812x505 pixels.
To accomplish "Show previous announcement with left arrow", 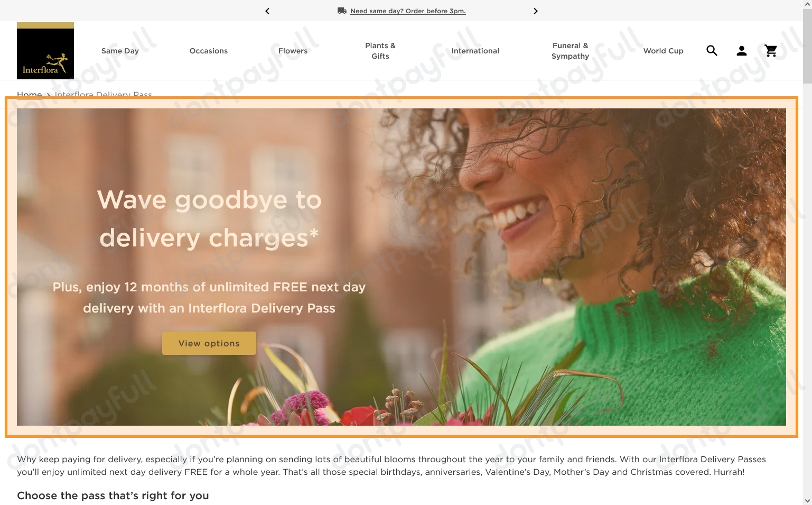I will pos(267,11).
